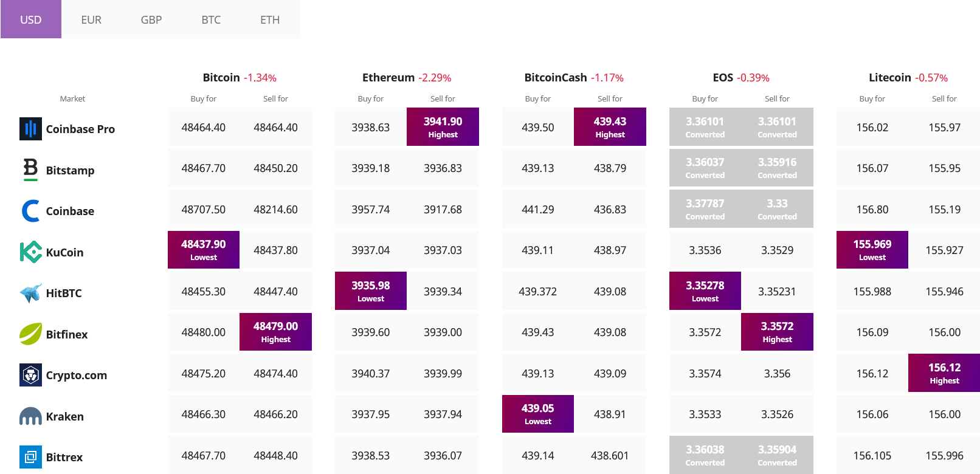Open the Crypto.com market name
The width and height of the screenshot is (980, 474).
pyautogui.click(x=77, y=375)
